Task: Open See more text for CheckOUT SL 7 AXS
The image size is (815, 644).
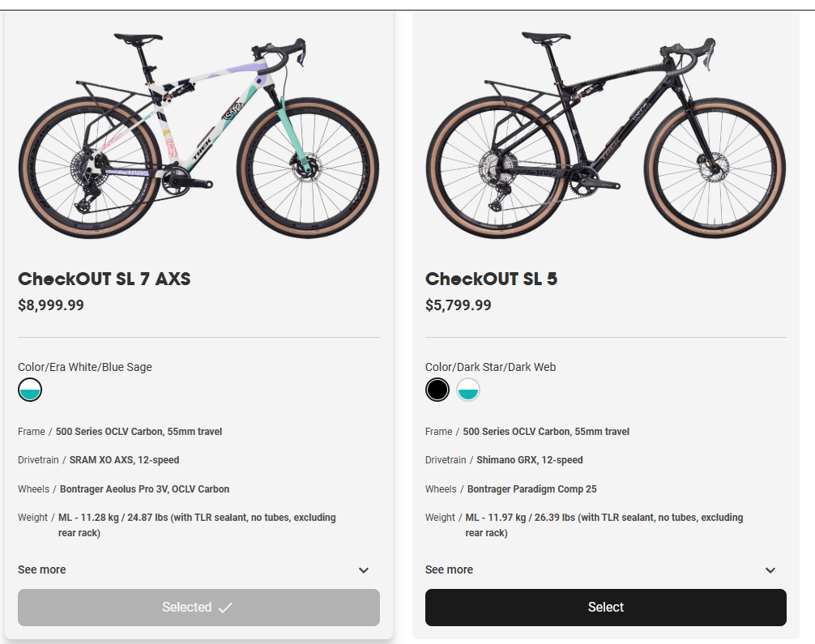Action: coord(42,569)
